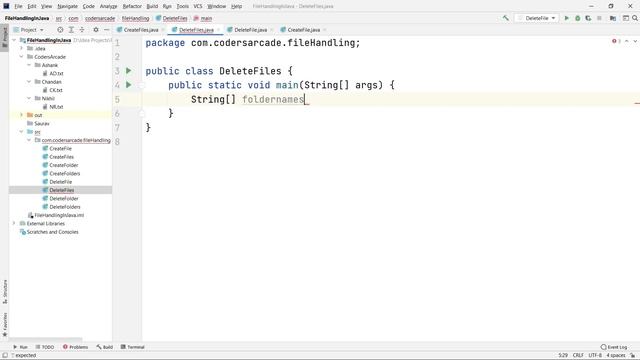
Task: Run with coverage icon in toolbar
Action: [x=588, y=18]
